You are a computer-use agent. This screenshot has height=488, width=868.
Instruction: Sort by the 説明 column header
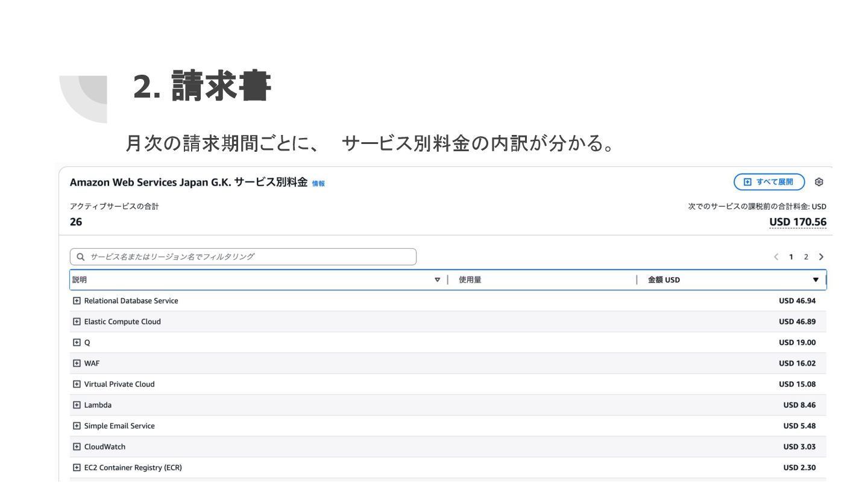point(257,280)
